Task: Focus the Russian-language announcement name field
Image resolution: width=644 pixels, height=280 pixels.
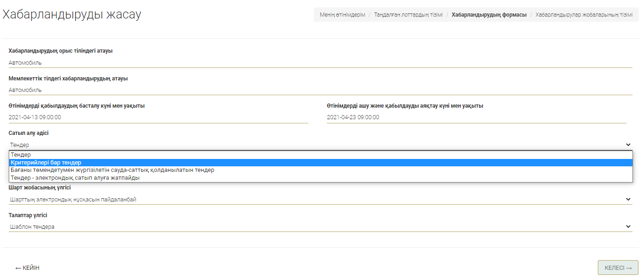Action: coord(320,63)
